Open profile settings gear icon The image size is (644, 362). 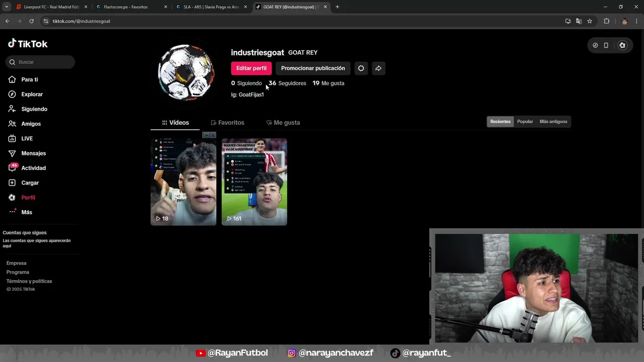361,68
